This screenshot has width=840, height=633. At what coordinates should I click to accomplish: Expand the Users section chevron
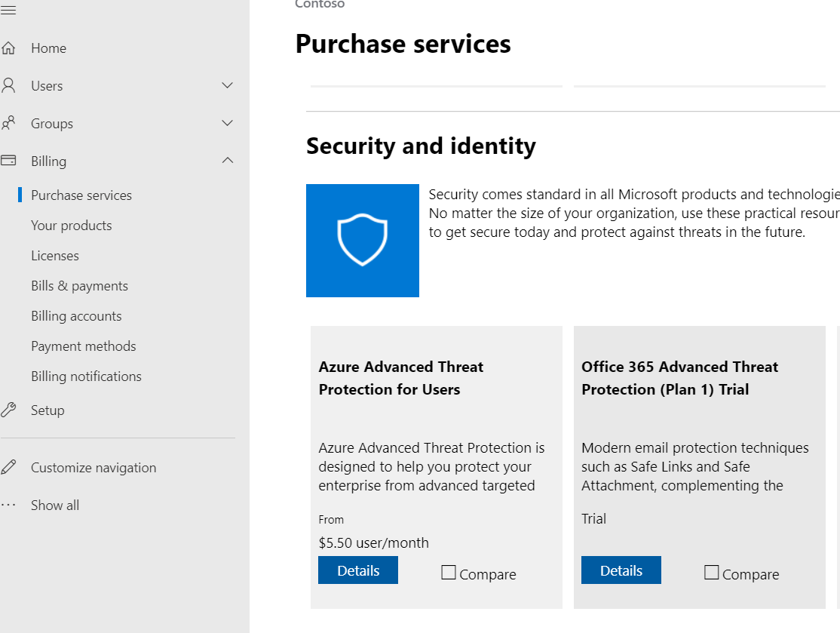(228, 86)
